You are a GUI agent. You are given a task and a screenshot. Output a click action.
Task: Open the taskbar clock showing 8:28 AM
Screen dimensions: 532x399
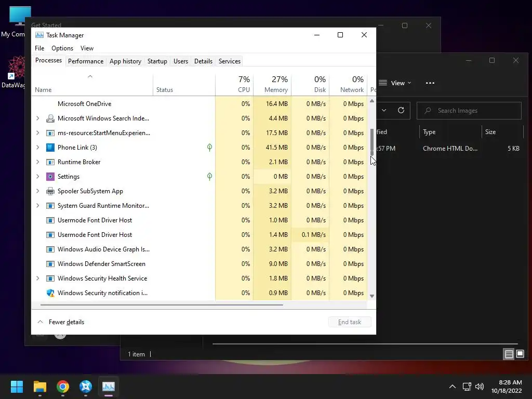click(x=507, y=387)
